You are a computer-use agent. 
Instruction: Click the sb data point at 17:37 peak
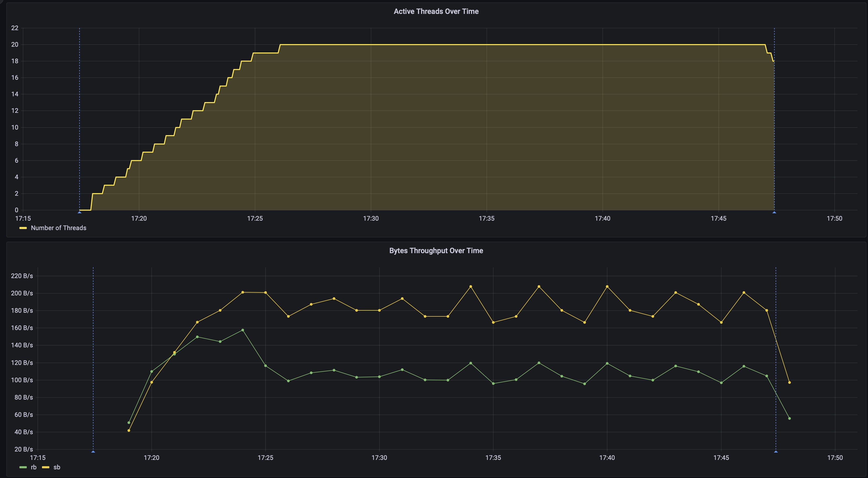tap(539, 287)
